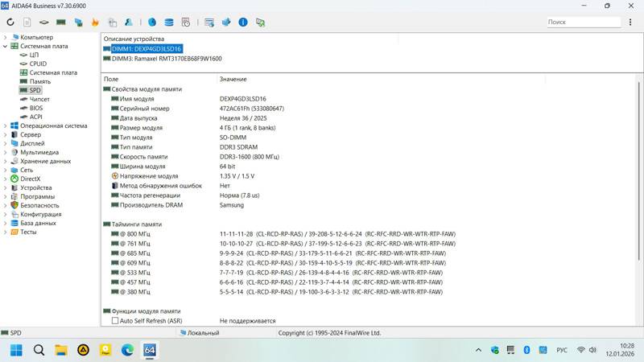Screen dimensions: 644x362
Task: Collapse the Системная плата tree node
Action: tap(5, 47)
